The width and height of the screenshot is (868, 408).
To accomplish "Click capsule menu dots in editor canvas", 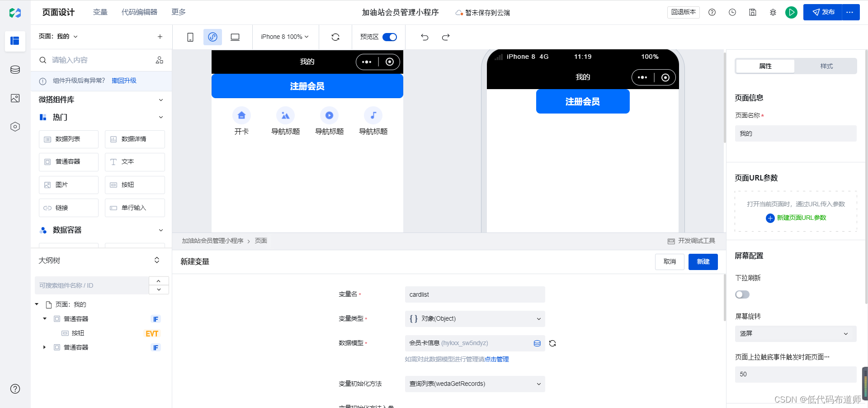I will pyautogui.click(x=367, y=62).
